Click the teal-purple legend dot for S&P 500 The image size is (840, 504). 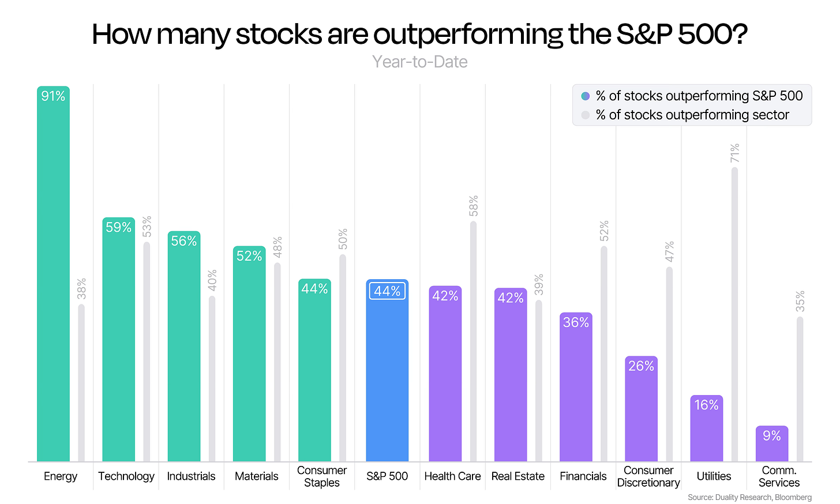pos(585,96)
